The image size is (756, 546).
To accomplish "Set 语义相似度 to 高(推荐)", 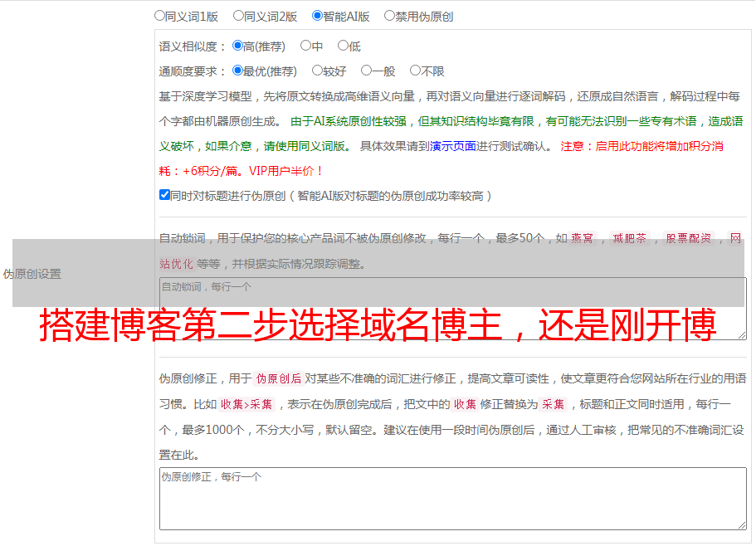I will click(x=237, y=46).
